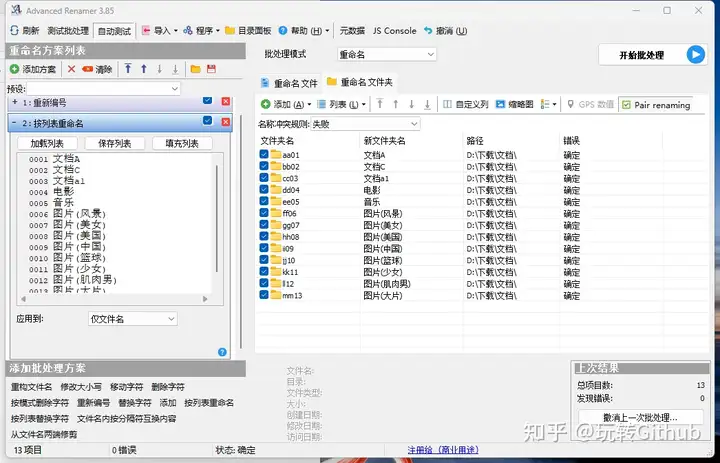Uncheck the mm13 folder checkbox
The width and height of the screenshot is (720, 463).
click(x=264, y=294)
